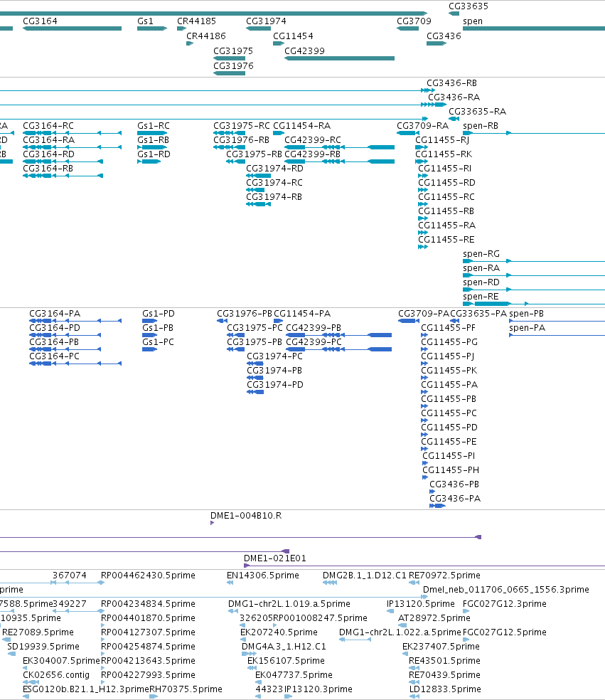This screenshot has width=605, height=700.
Task: Select EST RP004462430.5prime
Action: pyautogui.click(x=148, y=576)
